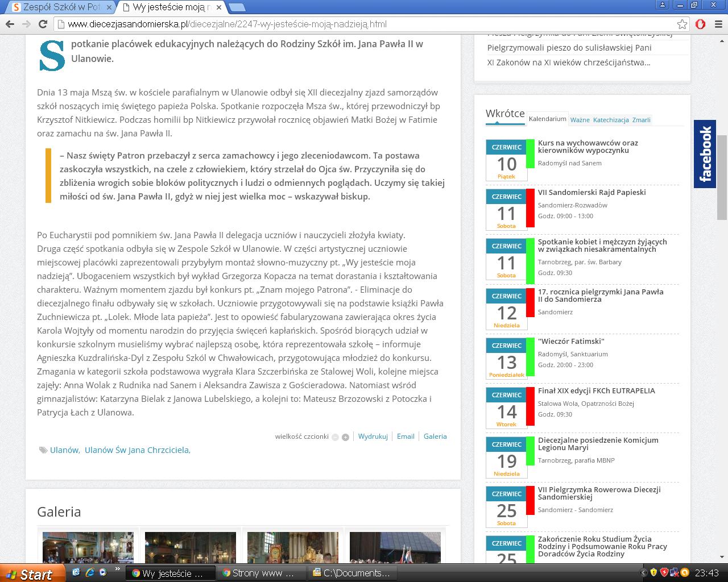Launch Internet Explorer from quick launch
This screenshot has height=582, width=728.
[x=77, y=572]
